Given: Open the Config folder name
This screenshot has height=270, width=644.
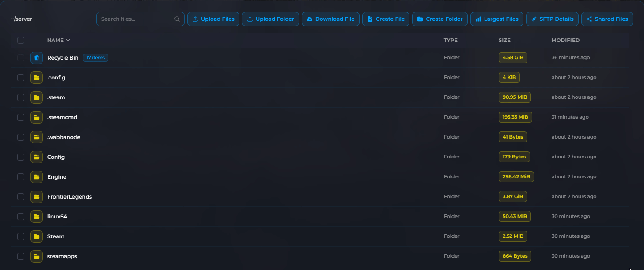Looking at the screenshot, I should [56, 157].
